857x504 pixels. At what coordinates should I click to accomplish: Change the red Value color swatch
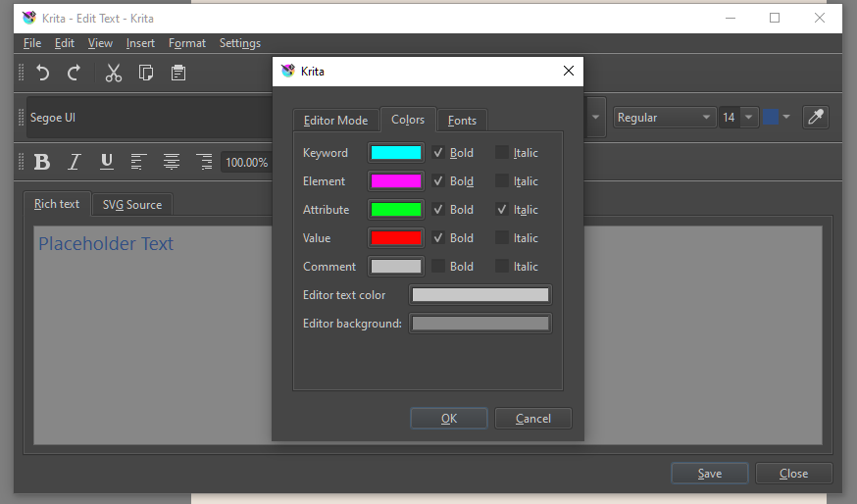pyautogui.click(x=396, y=238)
